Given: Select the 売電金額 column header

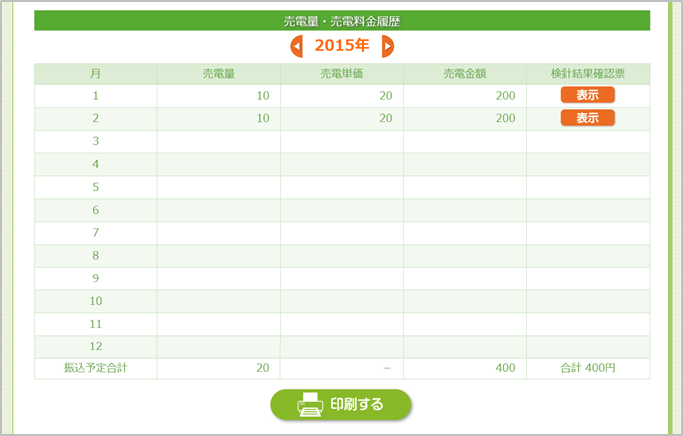Looking at the screenshot, I should [464, 74].
